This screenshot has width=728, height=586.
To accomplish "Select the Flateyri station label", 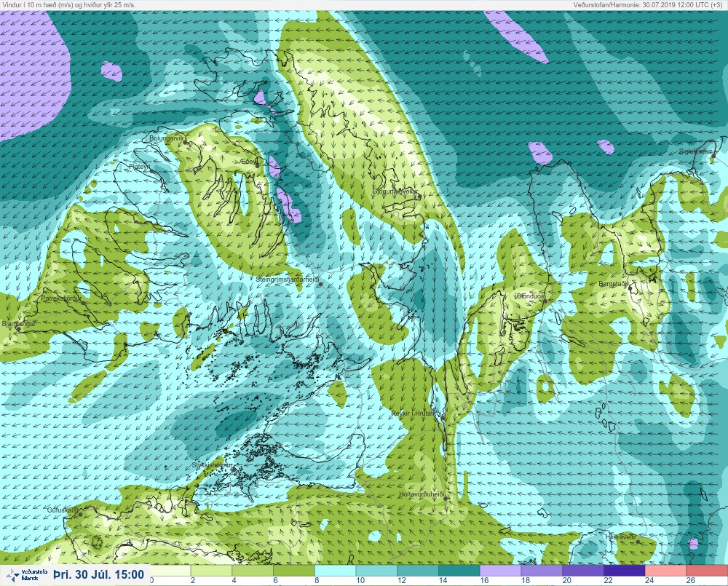I will (x=140, y=166).
